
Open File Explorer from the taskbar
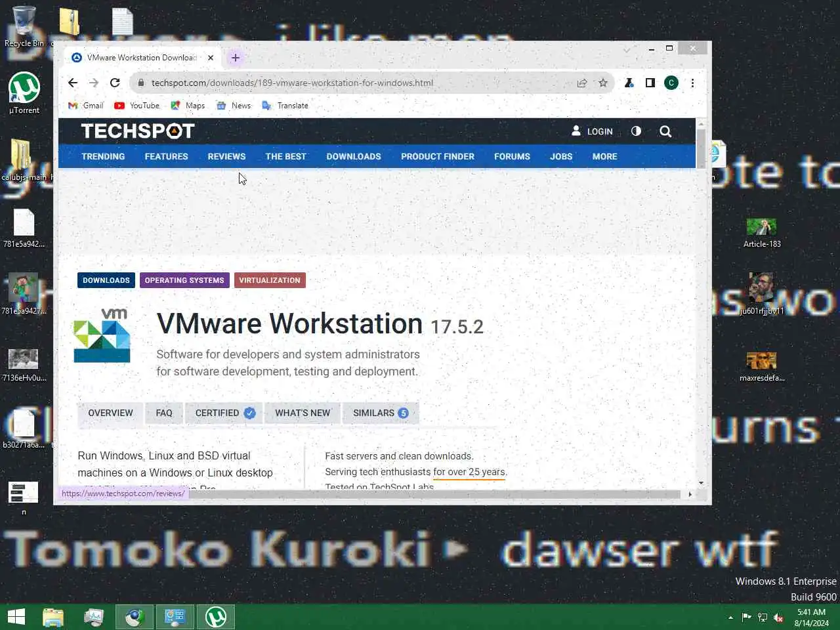point(53,617)
